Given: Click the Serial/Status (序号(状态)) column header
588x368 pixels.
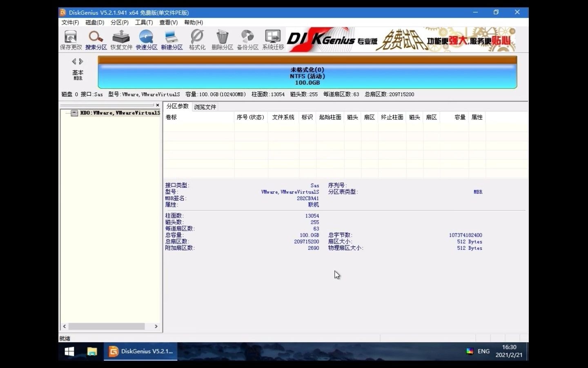Looking at the screenshot, I should (251, 117).
